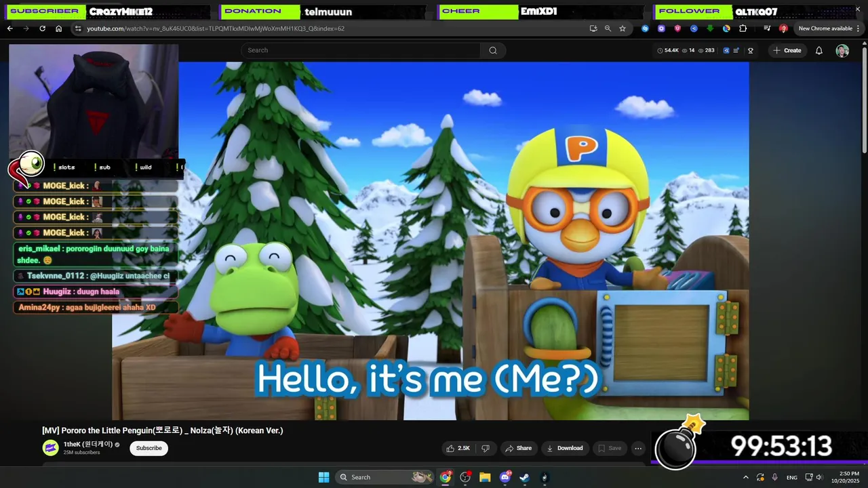Like the video with 2.5K likes

tap(458, 448)
